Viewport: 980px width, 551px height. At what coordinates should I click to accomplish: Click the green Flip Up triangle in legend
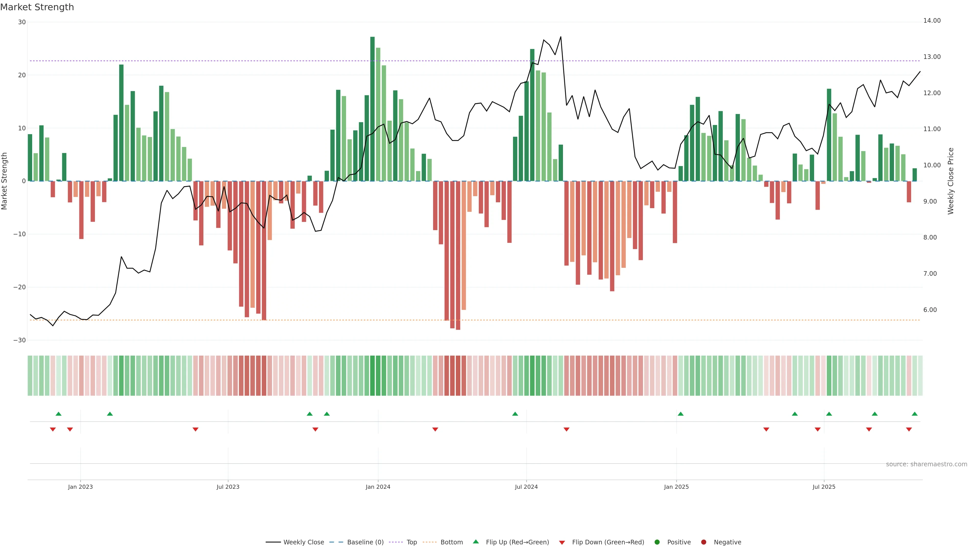[x=475, y=542]
